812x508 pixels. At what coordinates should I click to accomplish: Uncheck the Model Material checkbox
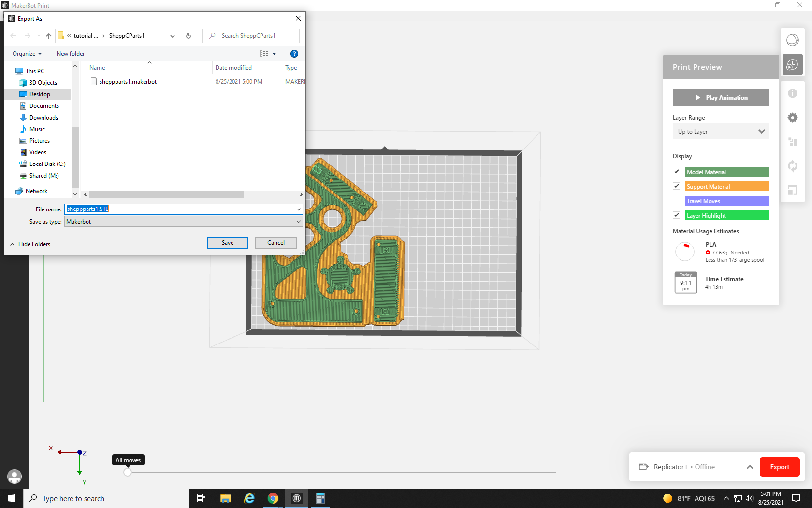click(677, 172)
